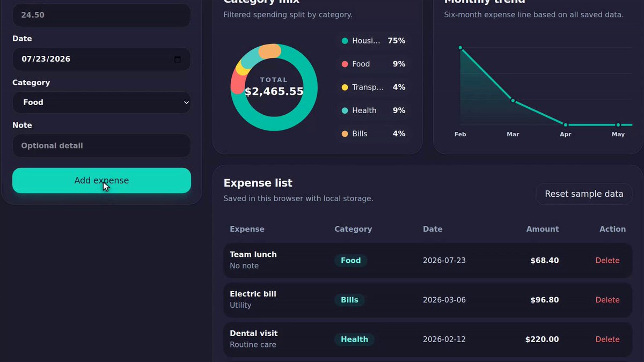Click the $220.00 amount

pos(542,339)
